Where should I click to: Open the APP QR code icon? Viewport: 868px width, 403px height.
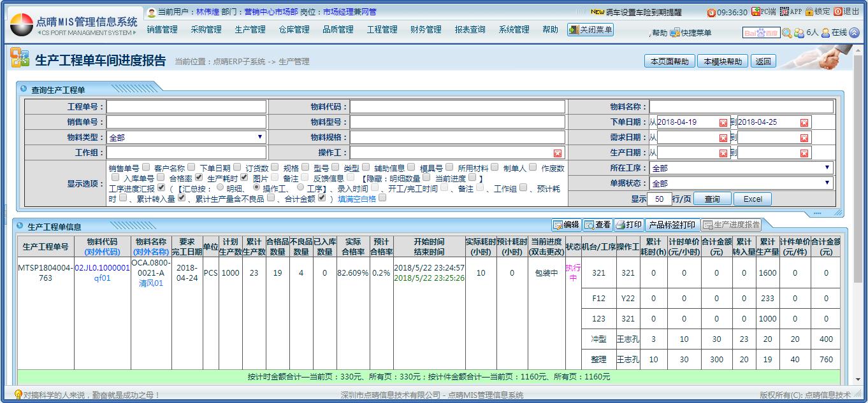point(784,12)
